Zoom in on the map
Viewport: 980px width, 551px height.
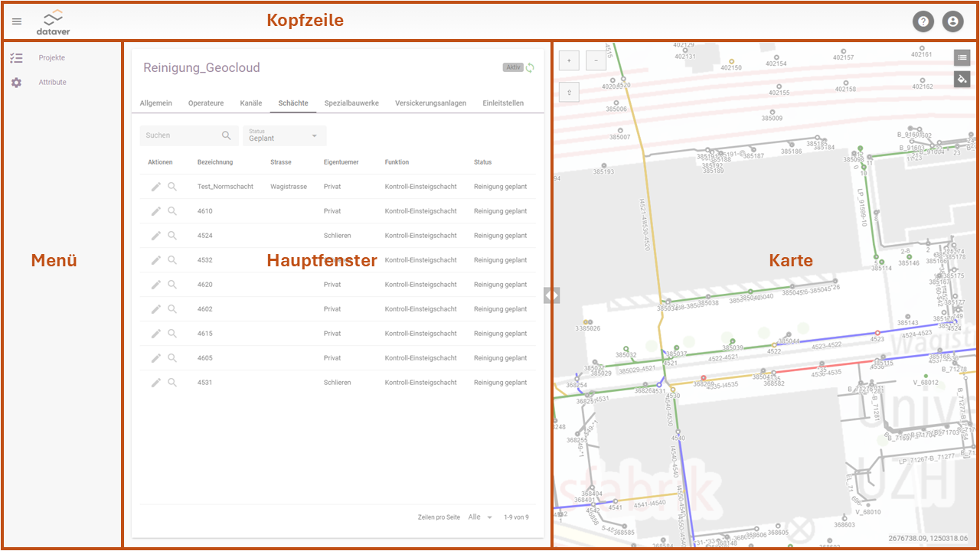569,60
